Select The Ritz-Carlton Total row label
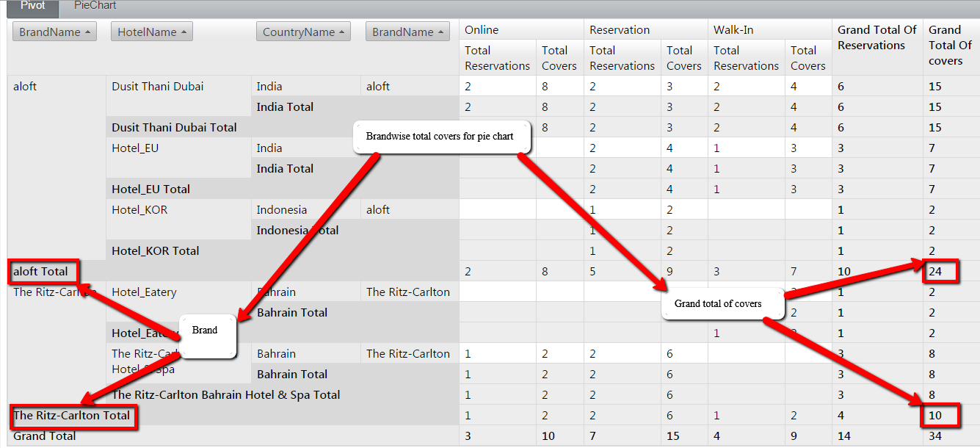 72,416
